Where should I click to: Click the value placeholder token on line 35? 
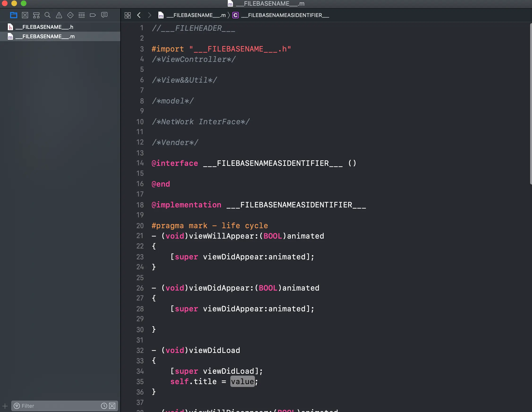[x=243, y=382]
